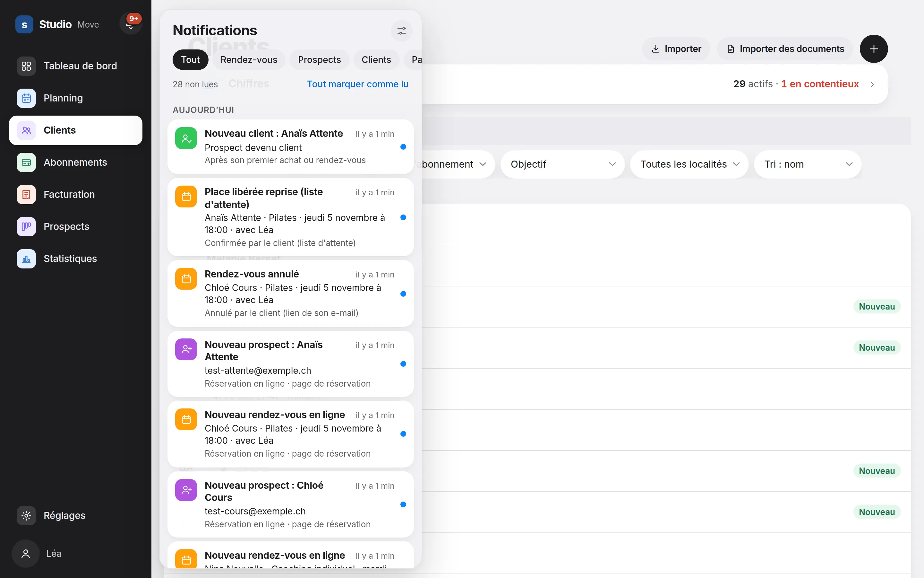Click the 28 non lues counter
The width and height of the screenshot is (924, 578).
[195, 84]
